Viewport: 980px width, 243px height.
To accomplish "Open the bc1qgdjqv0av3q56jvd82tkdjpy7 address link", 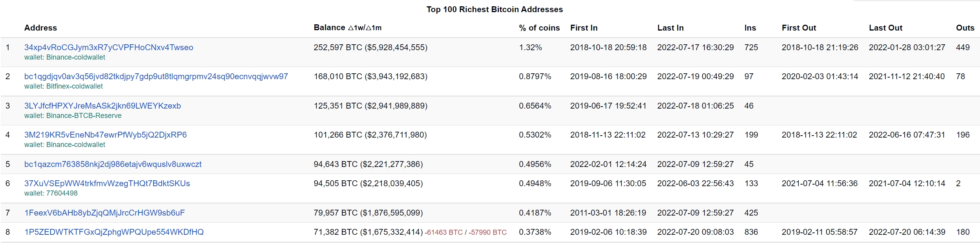I will (156, 76).
